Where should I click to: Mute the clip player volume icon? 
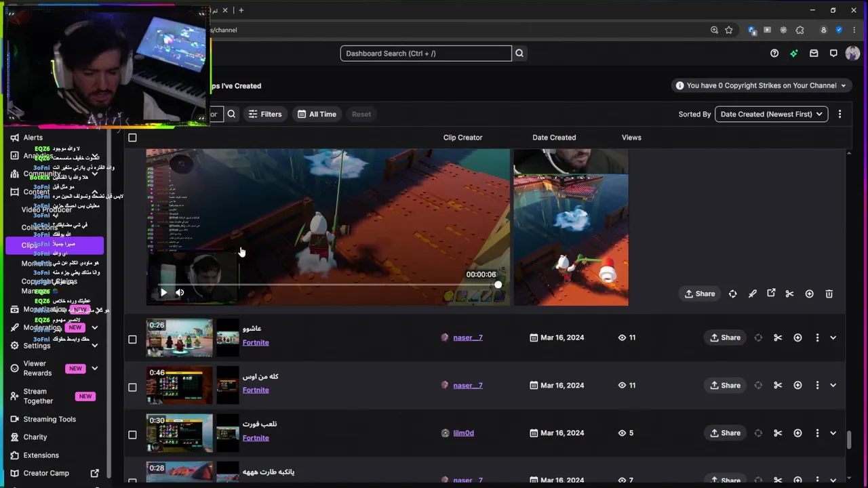(180, 293)
